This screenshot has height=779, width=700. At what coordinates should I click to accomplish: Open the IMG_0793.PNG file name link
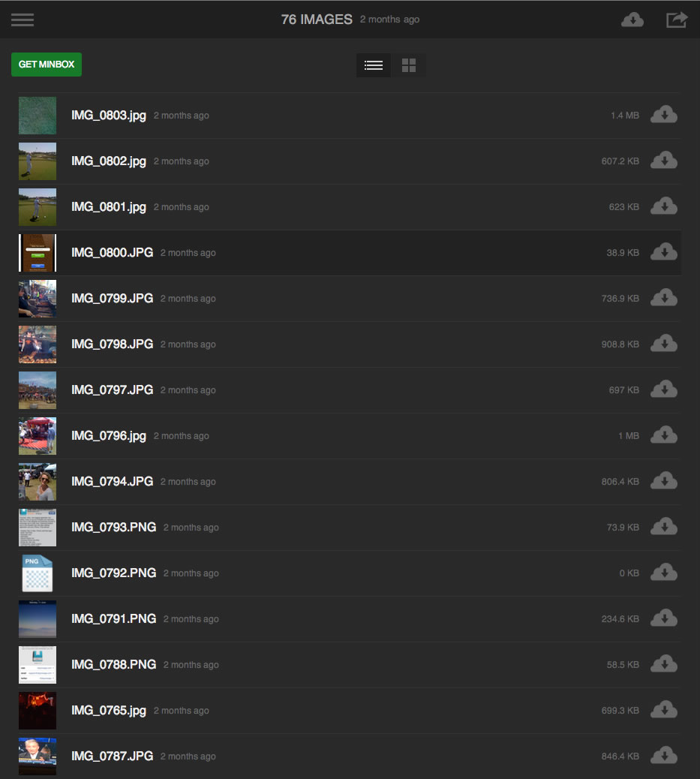[114, 527]
